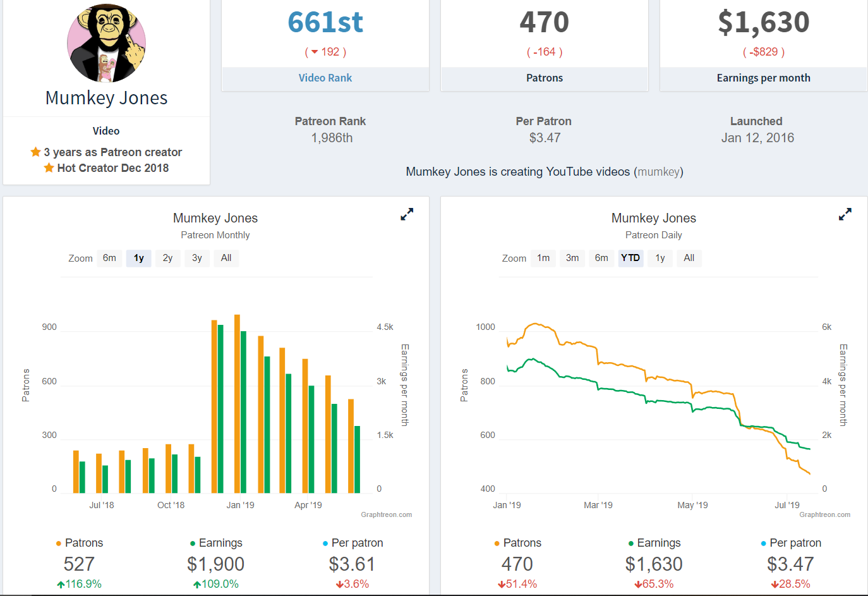
Task: Toggle the blue Per patron legend in the monthly chart
Action: [353, 543]
